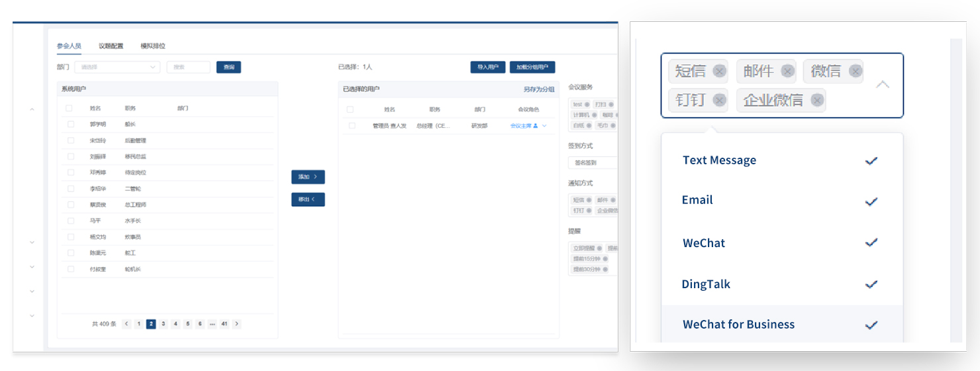Remove the small 'test' meeting service tag
Image resolution: width=980 pixels, height=371 pixels.
pyautogui.click(x=587, y=105)
